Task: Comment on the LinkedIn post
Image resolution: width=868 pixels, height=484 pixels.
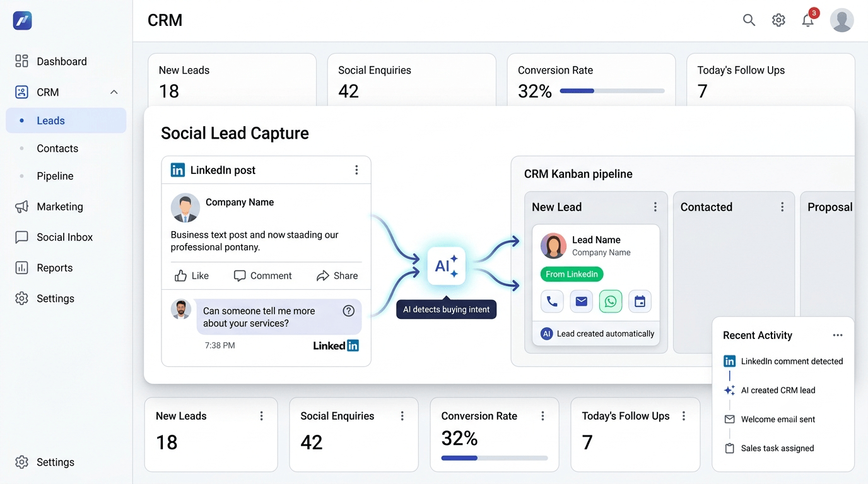Action: (x=262, y=276)
